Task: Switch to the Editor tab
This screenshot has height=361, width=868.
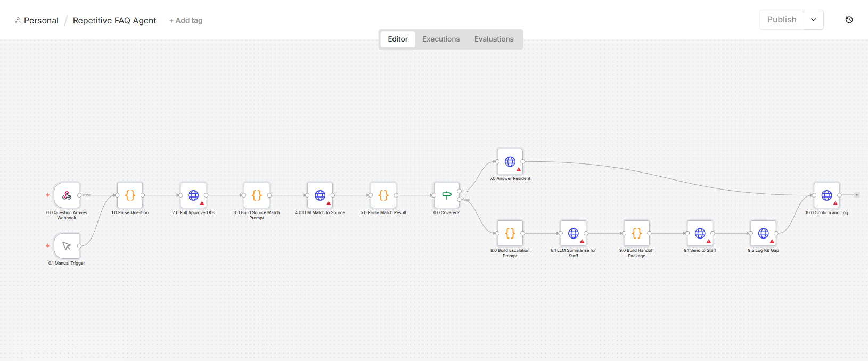Action: point(398,39)
